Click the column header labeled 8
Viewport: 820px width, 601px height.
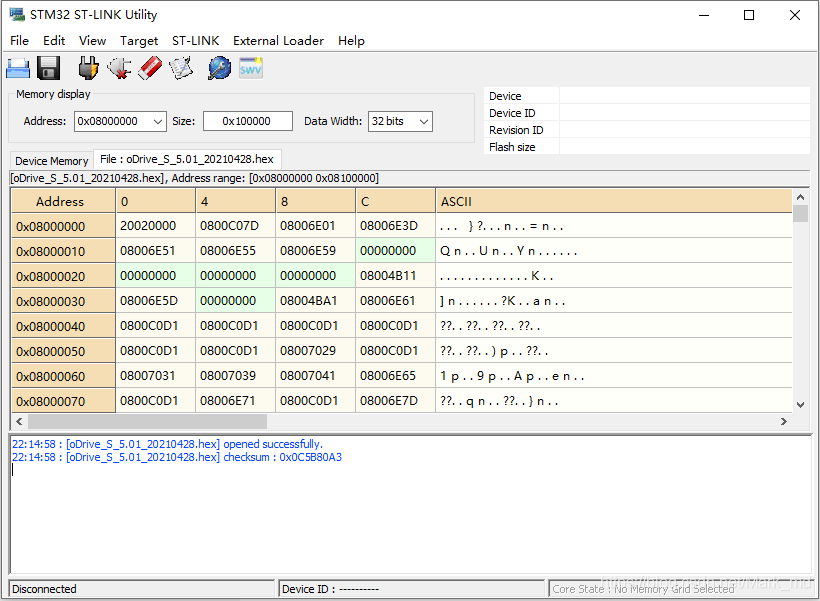[x=316, y=201]
